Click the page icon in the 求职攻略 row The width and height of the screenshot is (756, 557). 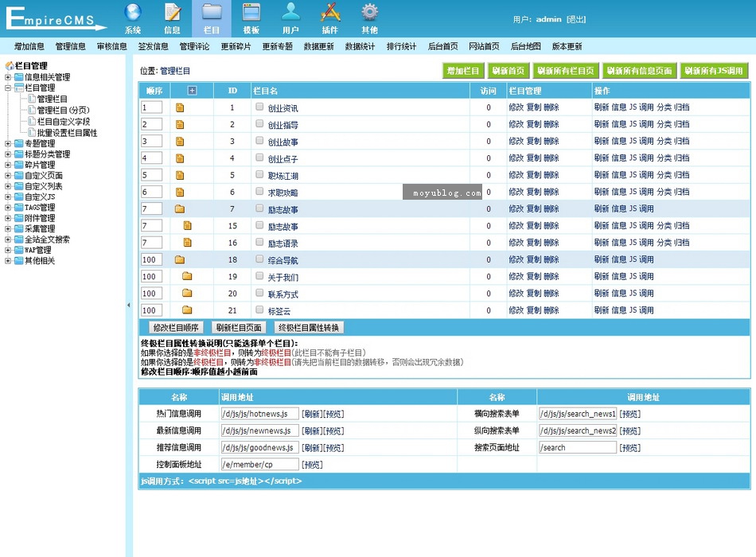pos(180,192)
